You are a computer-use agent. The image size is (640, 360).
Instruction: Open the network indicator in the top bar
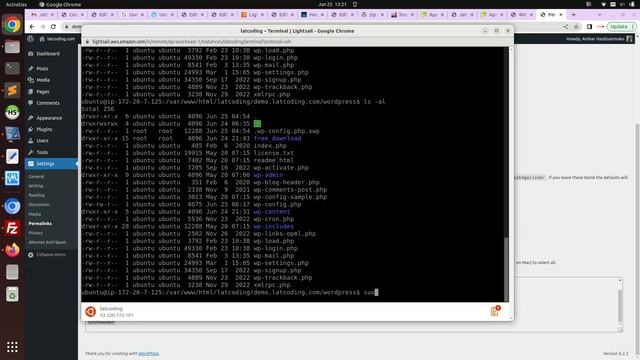tap(603, 4)
